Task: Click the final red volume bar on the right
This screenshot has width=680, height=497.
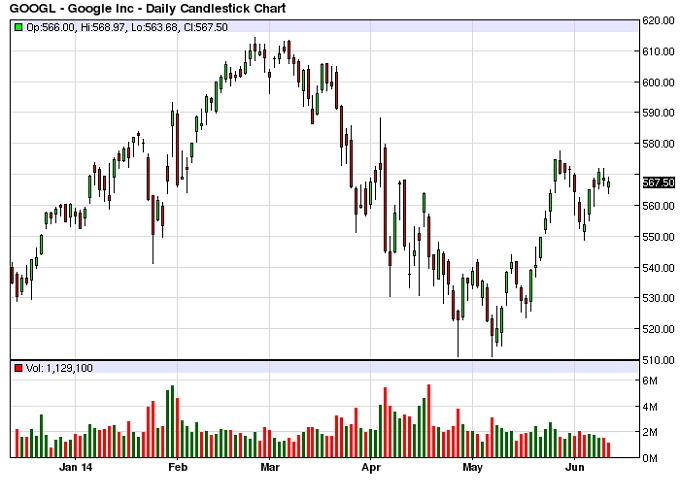Action: pyautogui.click(x=608, y=450)
